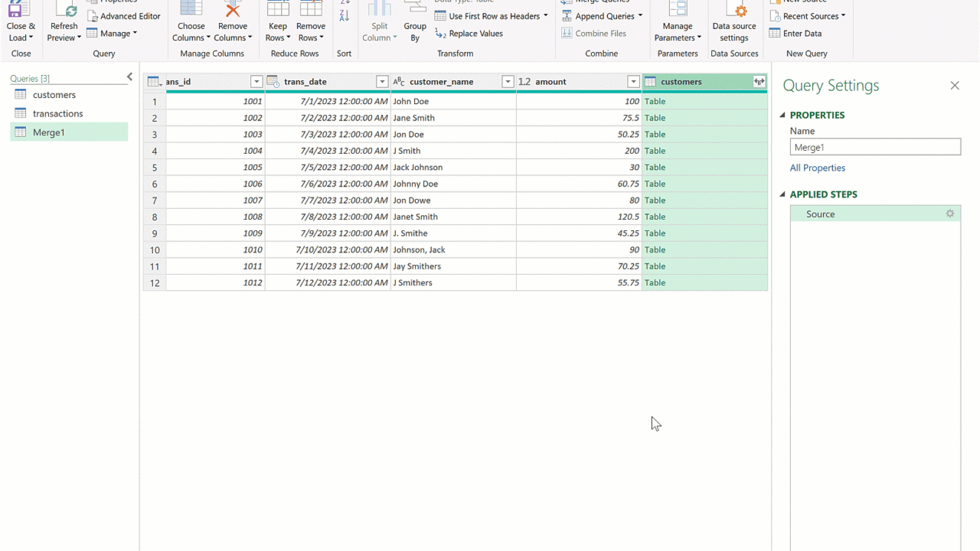This screenshot has width=980, height=551.
Task: Select the transactions query in the list
Action: [57, 113]
